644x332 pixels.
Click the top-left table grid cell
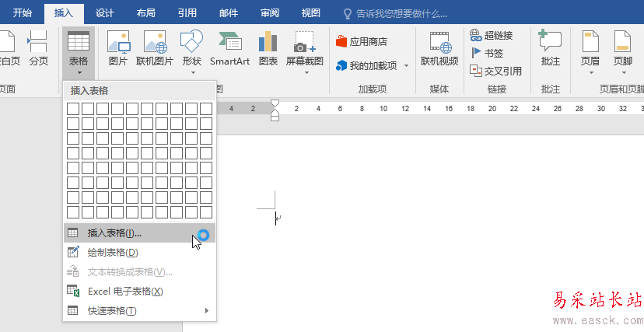[73, 109]
